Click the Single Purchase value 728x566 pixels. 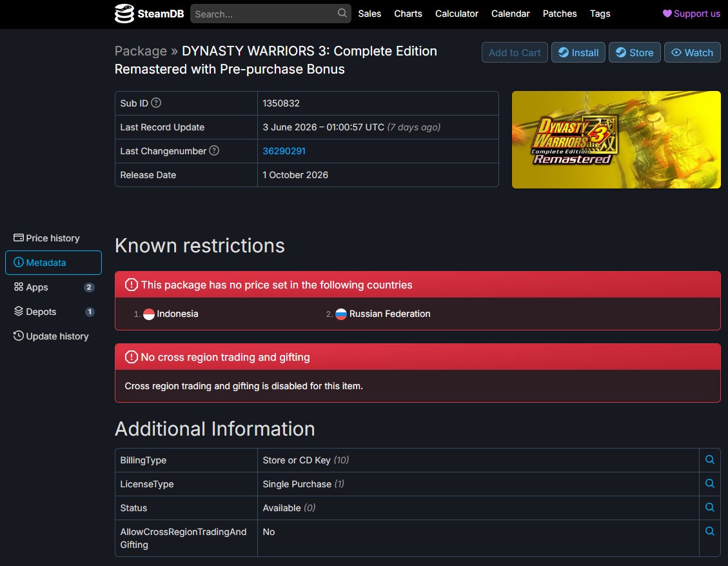pyautogui.click(x=297, y=484)
